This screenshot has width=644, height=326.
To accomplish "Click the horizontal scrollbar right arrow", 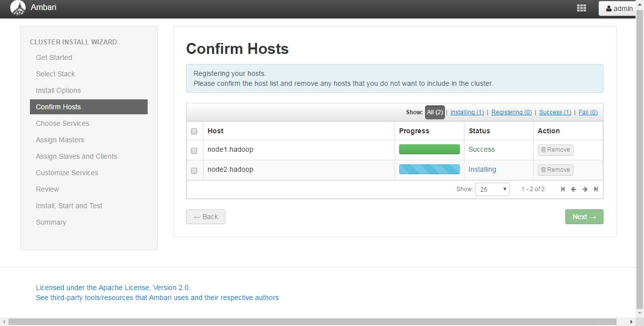I will pyautogui.click(x=632, y=322).
